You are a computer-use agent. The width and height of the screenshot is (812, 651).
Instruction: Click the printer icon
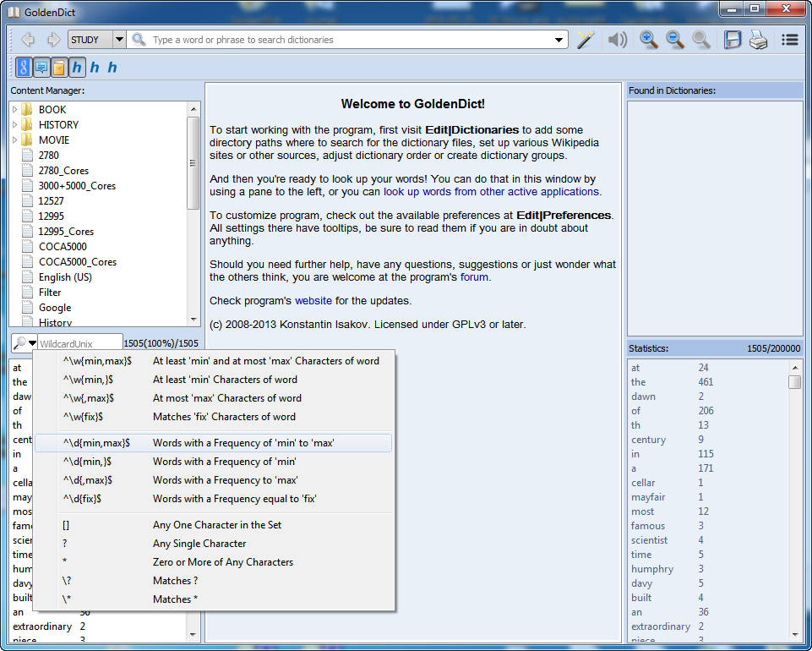pyautogui.click(x=759, y=40)
